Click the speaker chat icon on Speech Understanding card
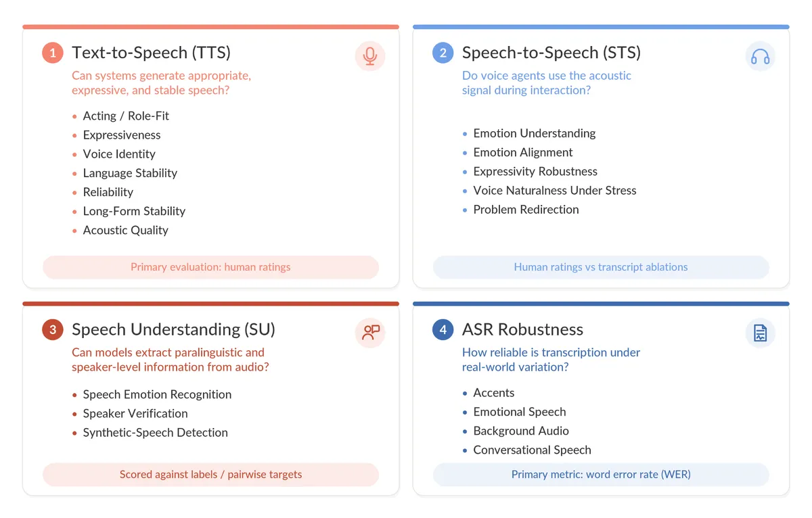Image resolution: width=812 pixels, height=518 pixels. point(370,333)
